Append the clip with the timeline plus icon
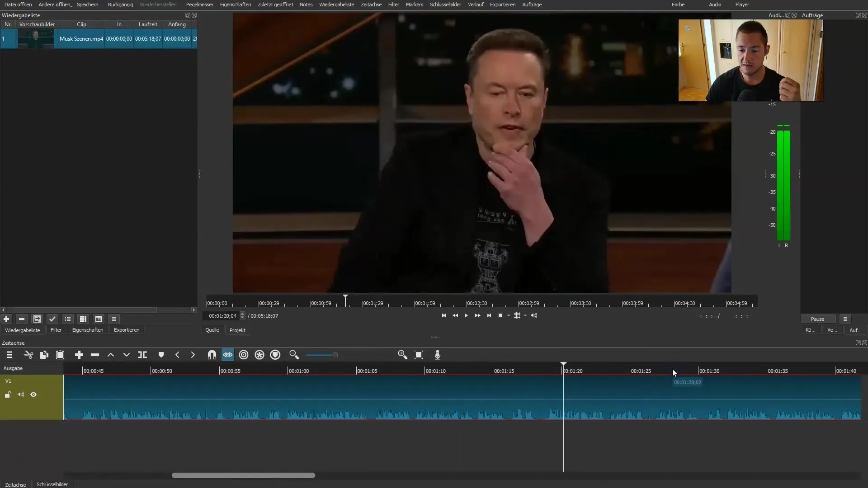 click(79, 355)
